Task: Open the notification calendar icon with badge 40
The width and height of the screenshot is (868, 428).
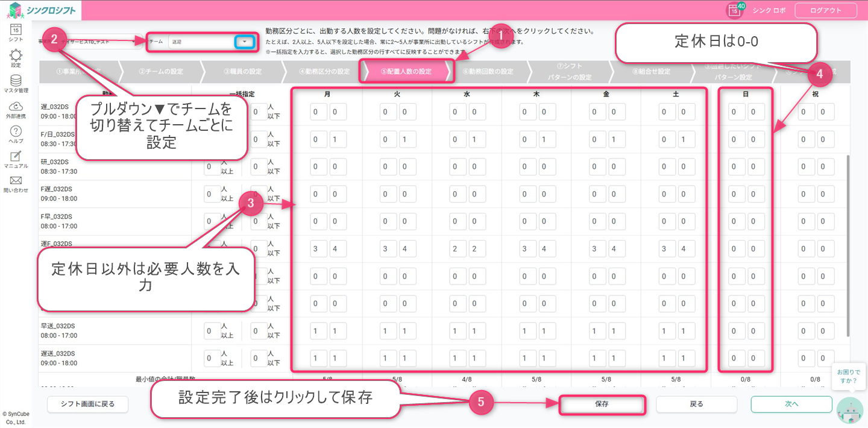Action: [x=734, y=10]
